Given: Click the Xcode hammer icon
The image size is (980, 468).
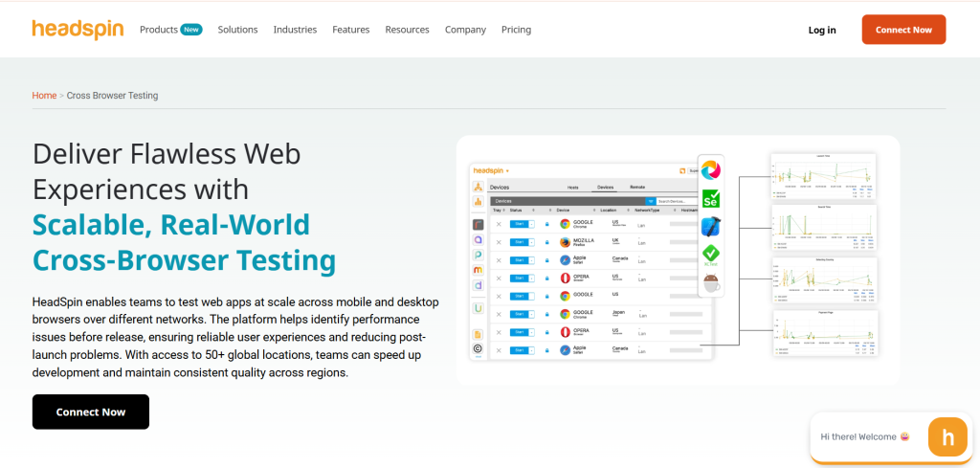Looking at the screenshot, I should 711,227.
